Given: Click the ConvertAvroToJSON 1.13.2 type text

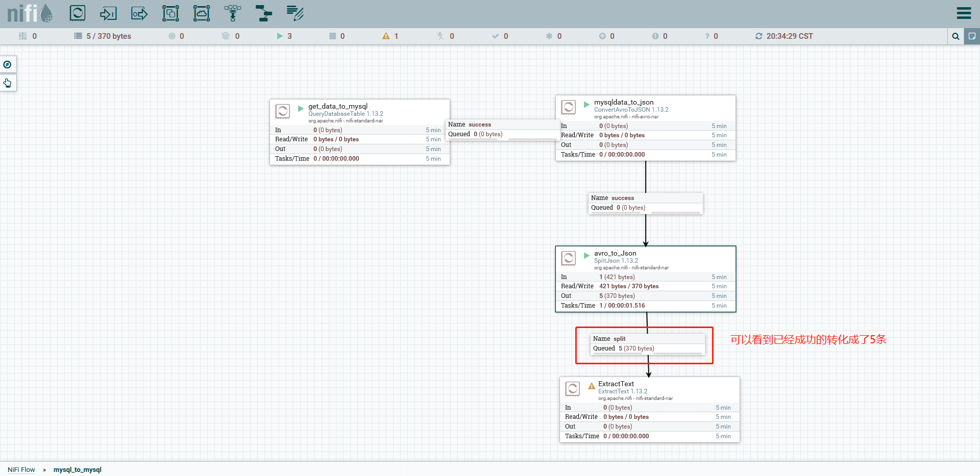Looking at the screenshot, I should tap(631, 110).
